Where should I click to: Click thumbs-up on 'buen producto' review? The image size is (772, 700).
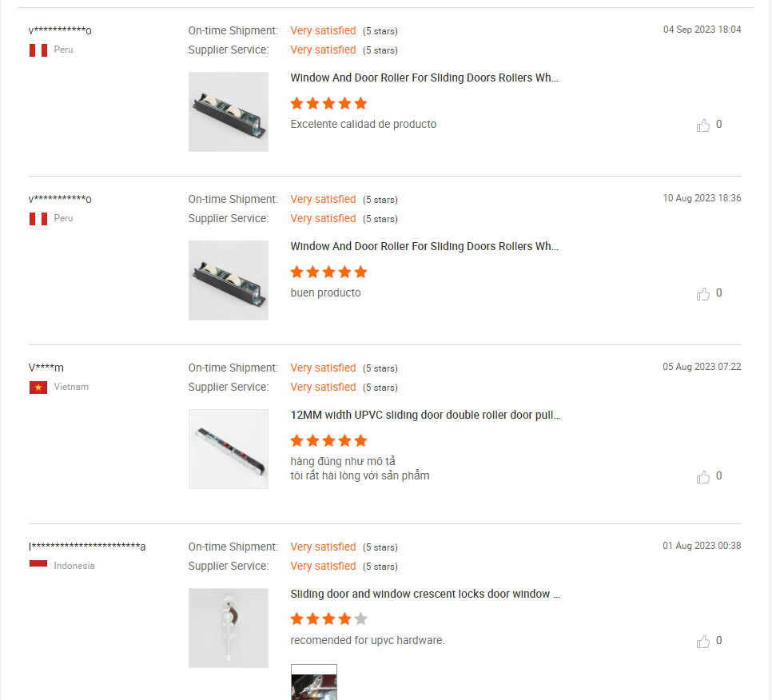(x=703, y=294)
